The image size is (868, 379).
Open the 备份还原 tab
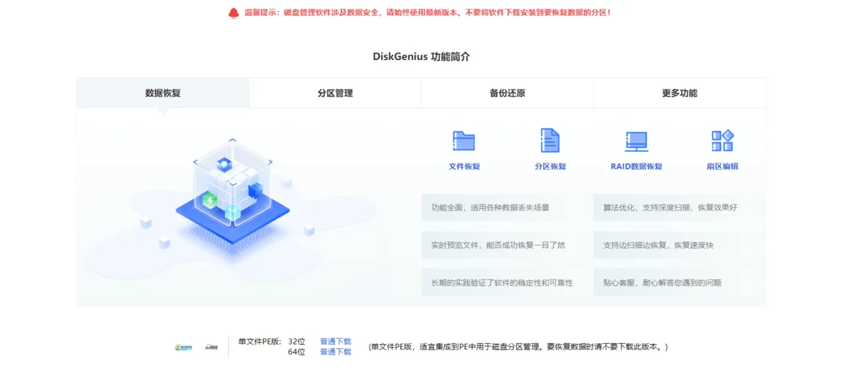[507, 93]
